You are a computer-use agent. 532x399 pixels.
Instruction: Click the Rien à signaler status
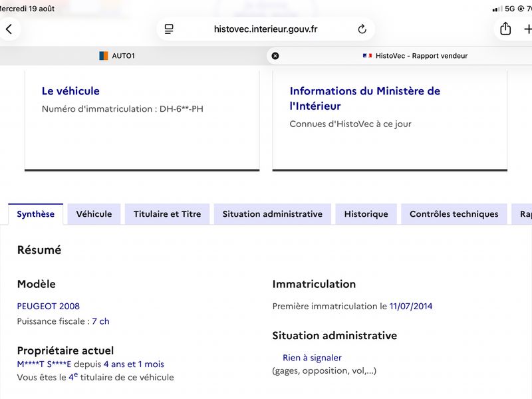(312, 358)
